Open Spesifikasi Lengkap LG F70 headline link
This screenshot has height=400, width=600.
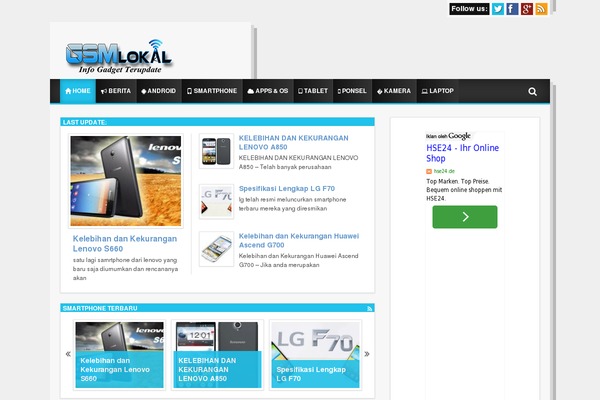coord(287,189)
